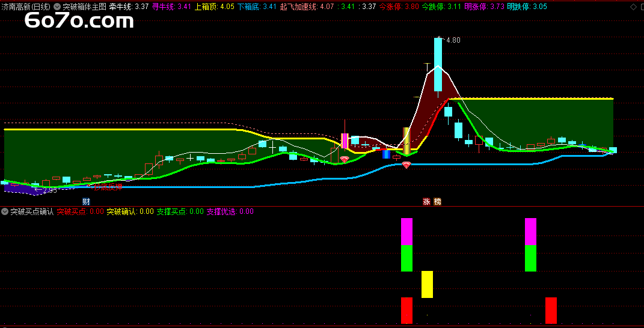Click the blue signal column marker

point(386,154)
